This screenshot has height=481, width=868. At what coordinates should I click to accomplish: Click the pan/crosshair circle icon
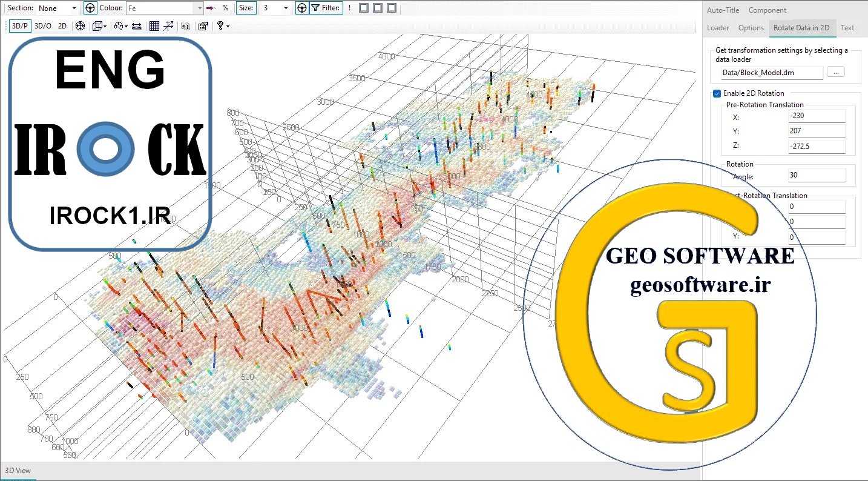pyautogui.click(x=80, y=26)
